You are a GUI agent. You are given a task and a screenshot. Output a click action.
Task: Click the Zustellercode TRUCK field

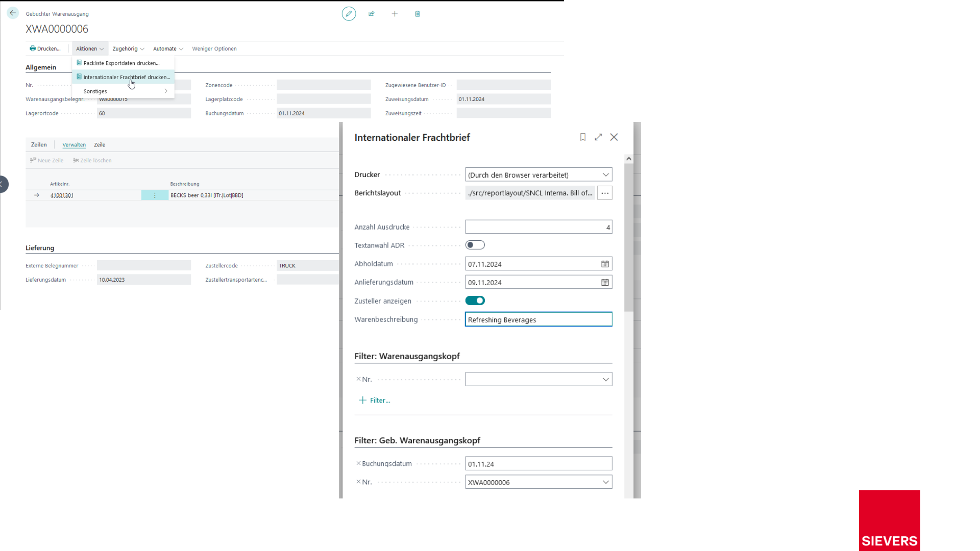click(308, 266)
